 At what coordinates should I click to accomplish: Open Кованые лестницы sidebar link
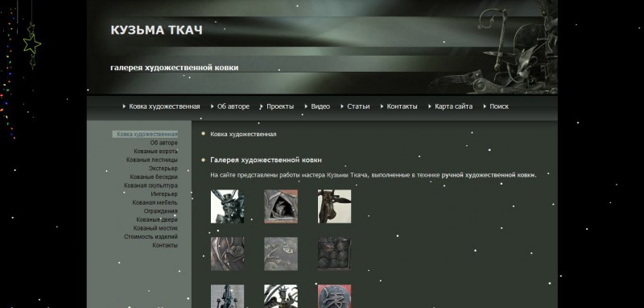click(x=152, y=160)
